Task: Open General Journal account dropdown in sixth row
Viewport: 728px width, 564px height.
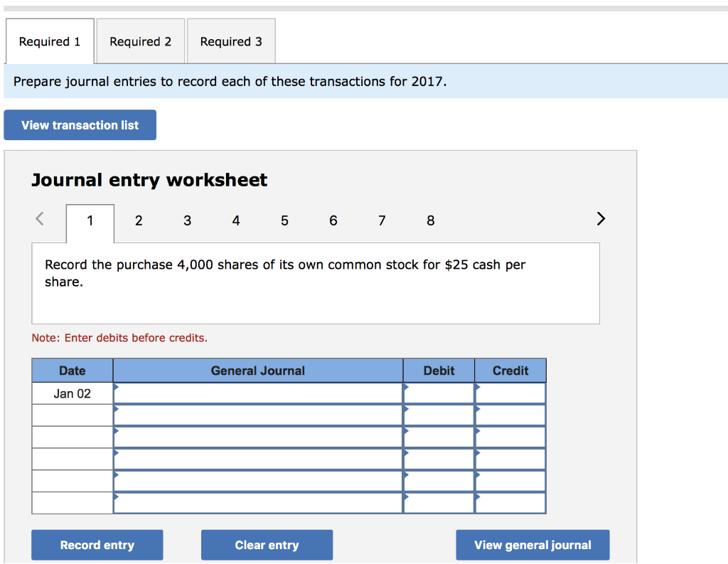Action: coord(258,503)
